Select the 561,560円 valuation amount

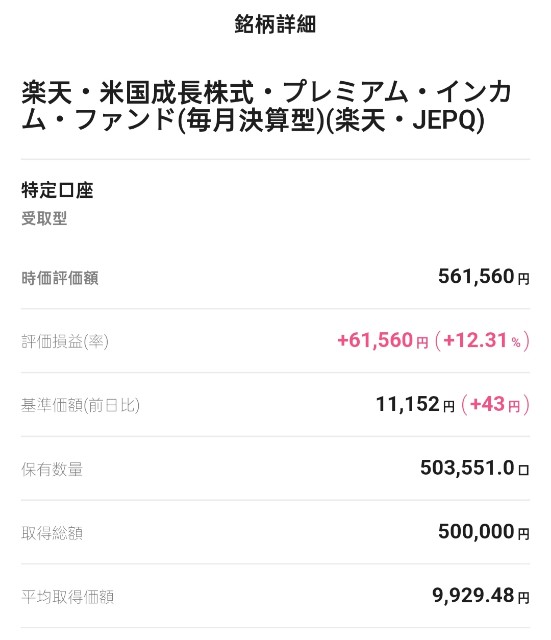484,277
